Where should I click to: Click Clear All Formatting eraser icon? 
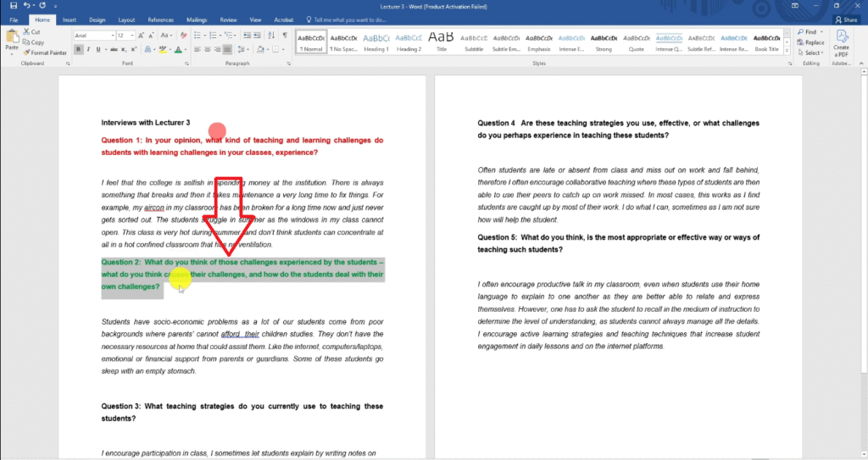[x=181, y=36]
